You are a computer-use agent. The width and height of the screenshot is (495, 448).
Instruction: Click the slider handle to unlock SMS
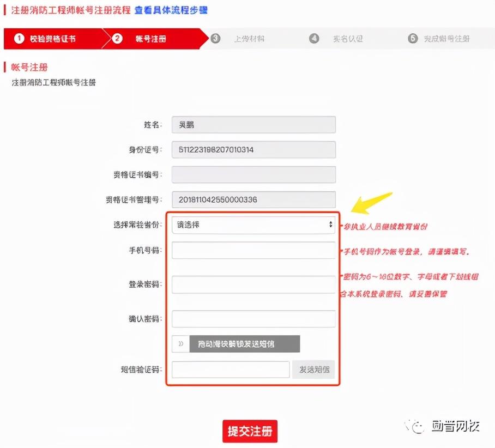(x=180, y=344)
